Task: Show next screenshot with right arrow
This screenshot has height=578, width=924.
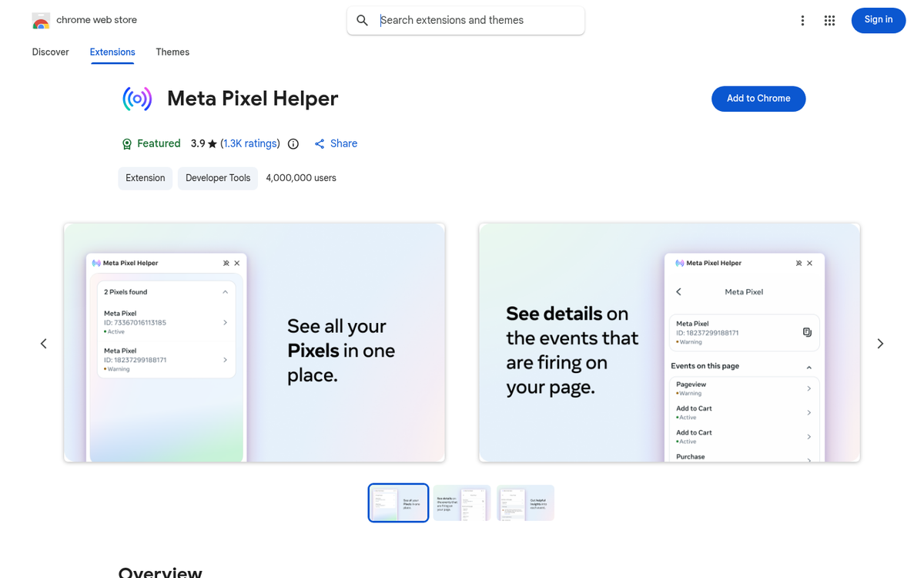Action: (880, 344)
